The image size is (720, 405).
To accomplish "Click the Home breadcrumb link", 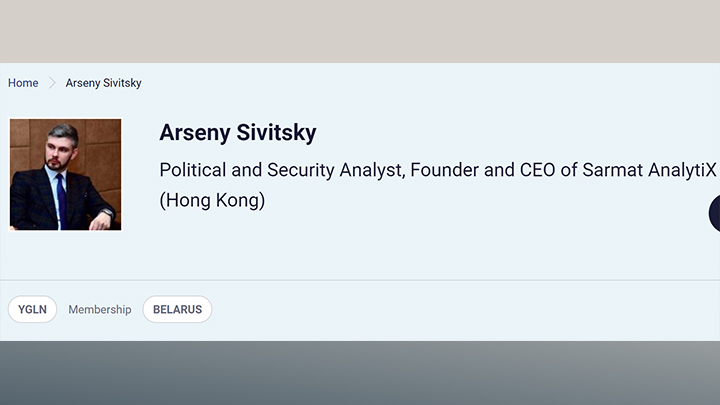I will [23, 83].
